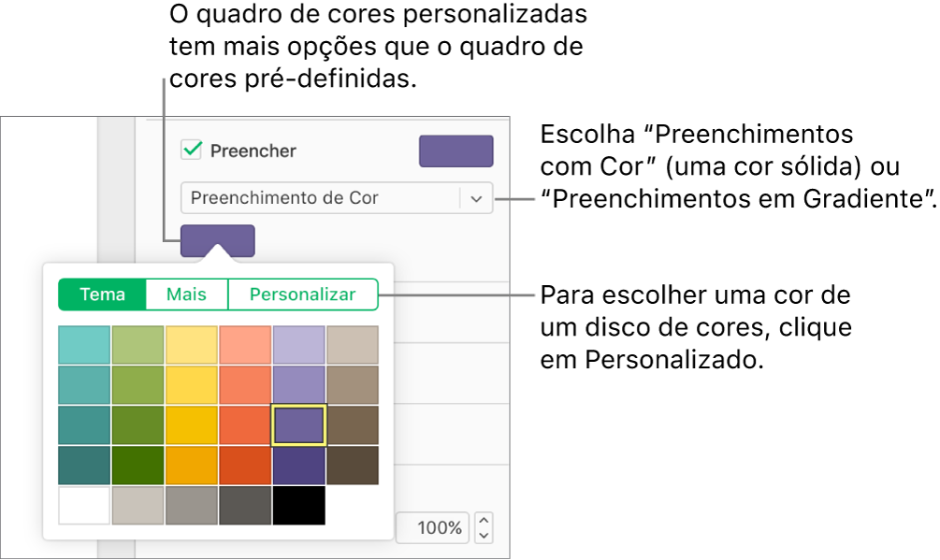Pick the light salmon swatch in top row
Screen dimensions: 940x560
[245, 344]
